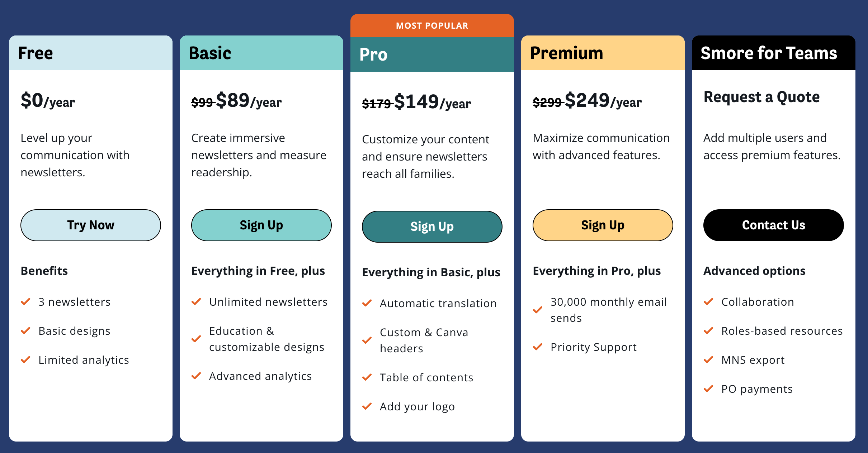Click the checkmark next to 3 newsletters

pyautogui.click(x=25, y=302)
